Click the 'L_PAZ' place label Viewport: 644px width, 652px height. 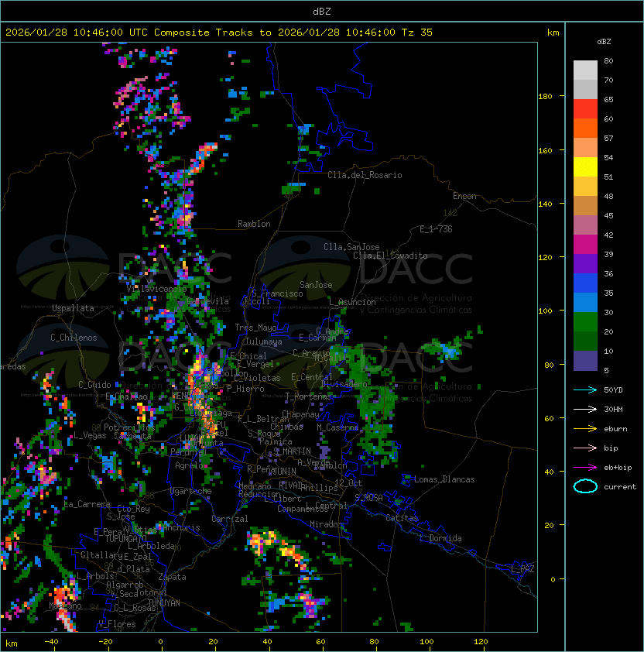point(522,569)
